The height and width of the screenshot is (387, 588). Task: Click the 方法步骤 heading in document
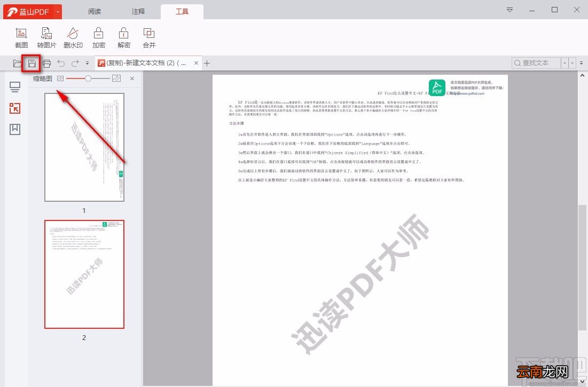pos(237,123)
